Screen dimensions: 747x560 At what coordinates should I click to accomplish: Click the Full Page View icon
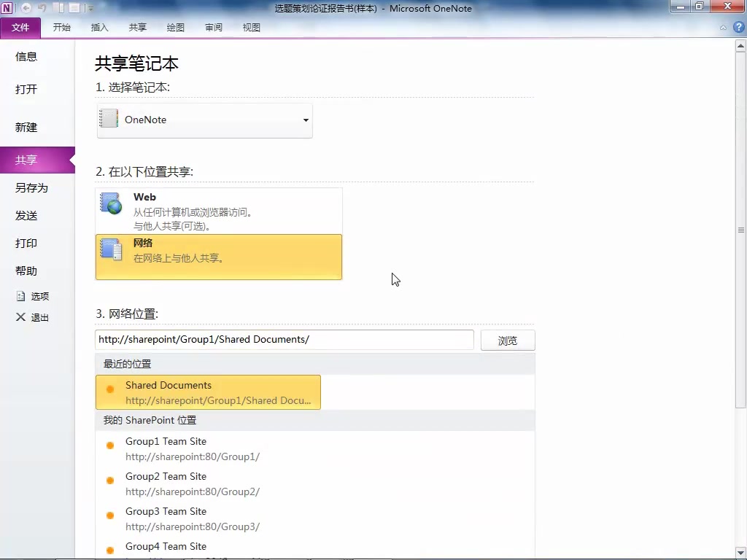[74, 7]
